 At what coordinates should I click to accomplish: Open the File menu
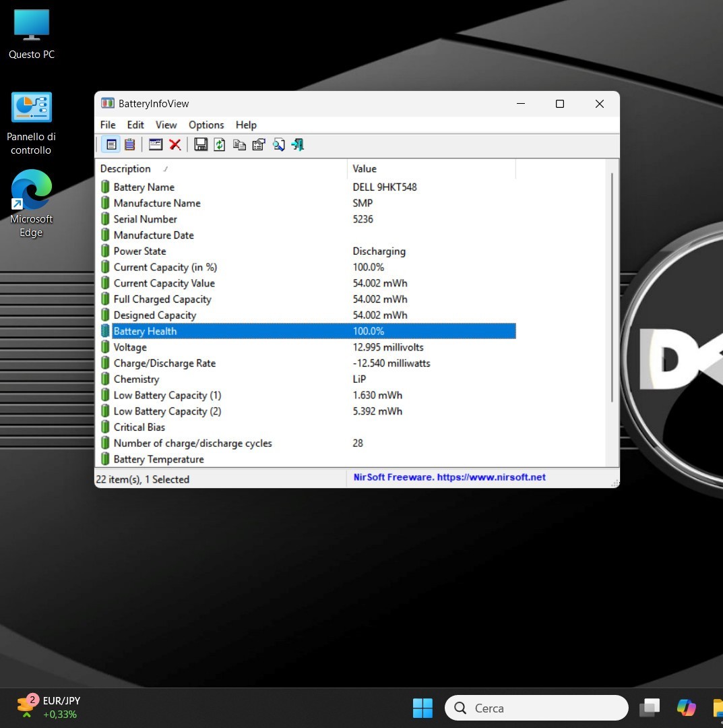tap(108, 125)
